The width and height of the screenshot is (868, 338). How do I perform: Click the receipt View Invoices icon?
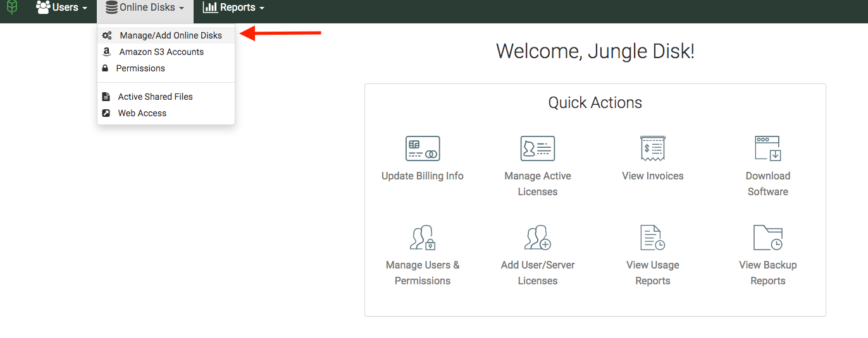pyautogui.click(x=652, y=148)
